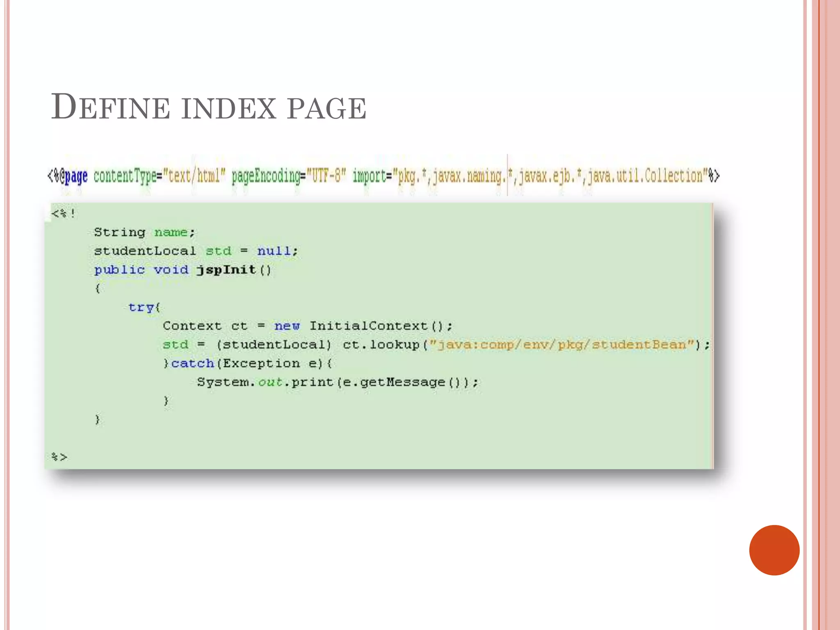The image size is (840, 630).
Task: Click 'public void jspInit()' method signature
Action: tap(183, 270)
